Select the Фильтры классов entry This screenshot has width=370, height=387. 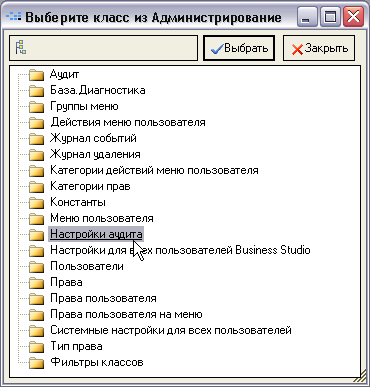pos(97,362)
